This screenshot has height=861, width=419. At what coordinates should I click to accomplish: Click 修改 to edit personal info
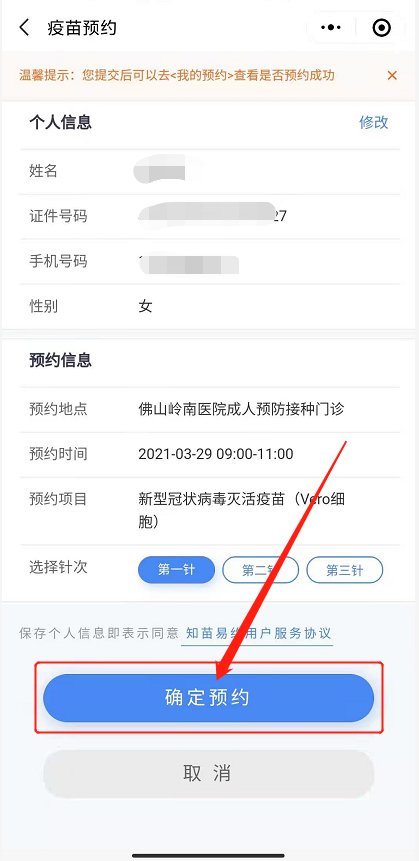[x=374, y=122]
